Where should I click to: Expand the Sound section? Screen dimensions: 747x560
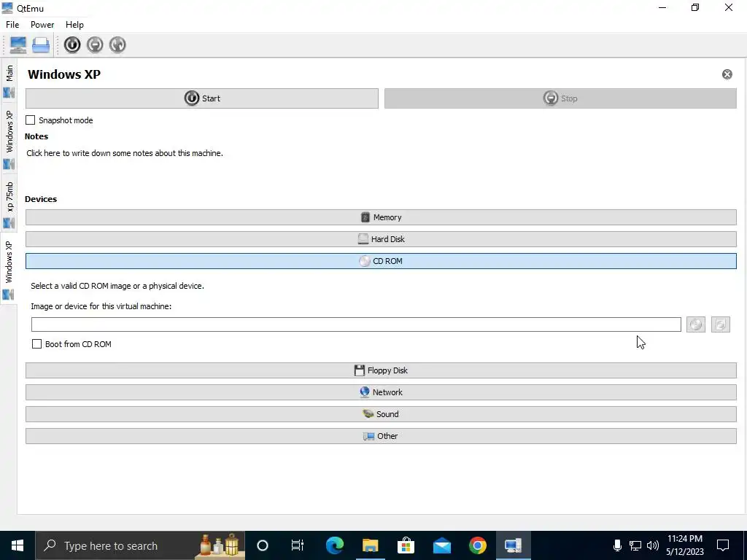coord(381,414)
